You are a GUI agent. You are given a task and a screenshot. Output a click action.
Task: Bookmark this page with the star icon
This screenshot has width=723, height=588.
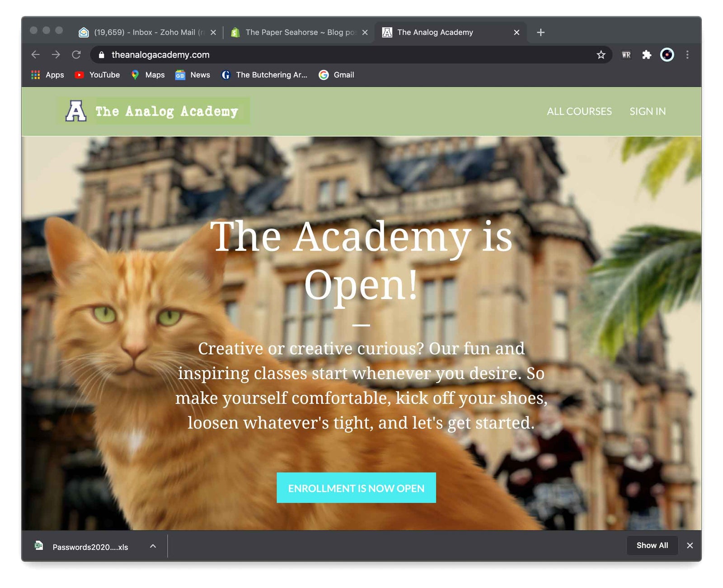(601, 55)
